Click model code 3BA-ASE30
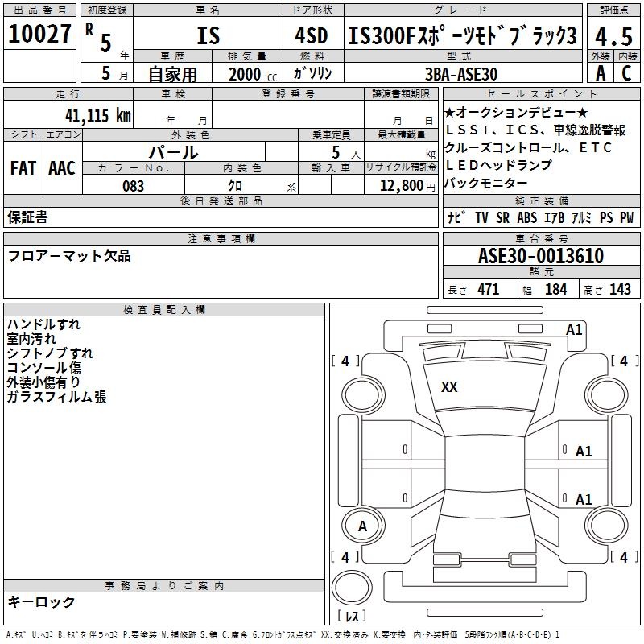644x644 pixels. click(461, 74)
